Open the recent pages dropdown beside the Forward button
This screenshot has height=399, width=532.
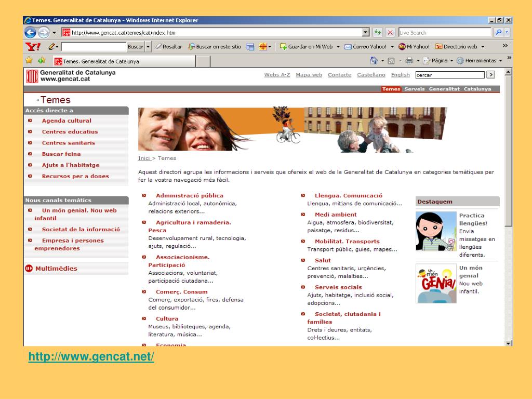tap(54, 33)
